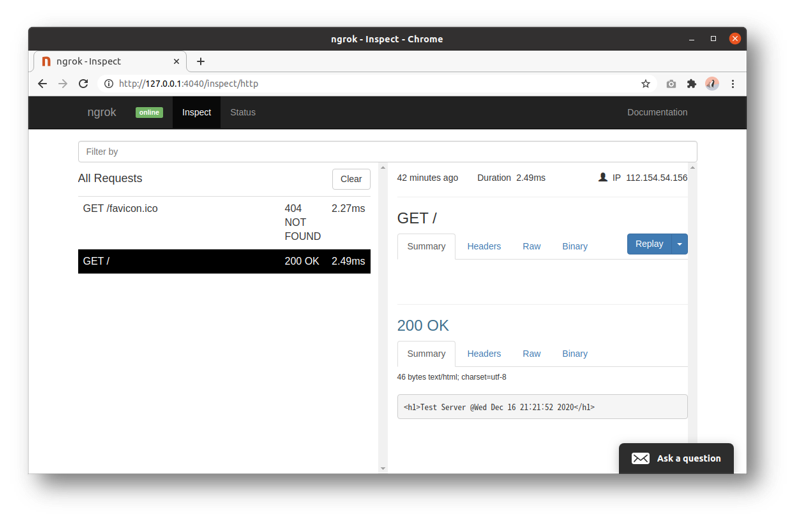Go back with the browser back arrow
The image size is (798, 525).
[42, 83]
